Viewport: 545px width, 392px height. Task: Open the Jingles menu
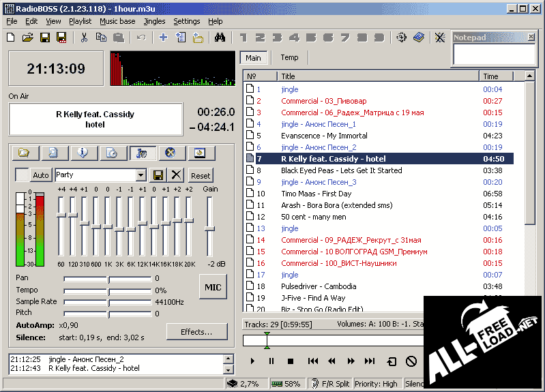point(154,21)
